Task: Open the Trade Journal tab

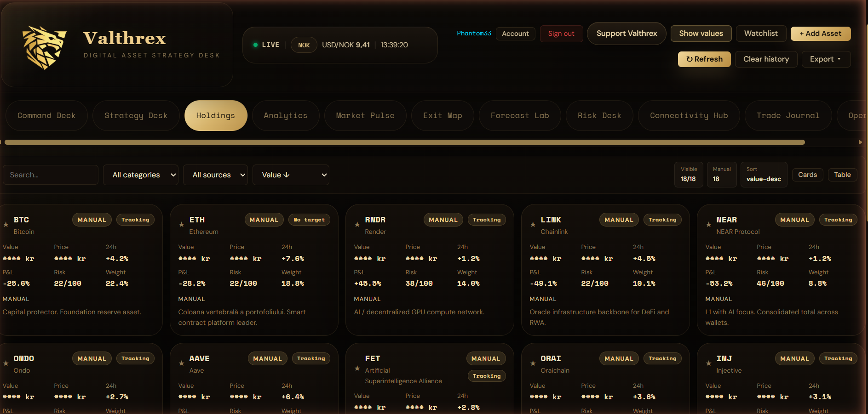Action: click(788, 116)
